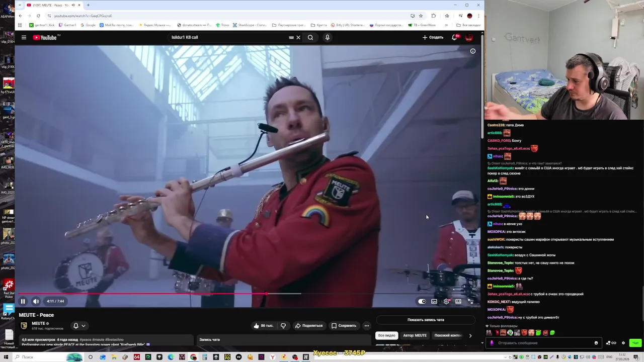The width and height of the screenshot is (644, 362).
Task: Exit fullscreen or expand the video player
Action: coord(470,301)
